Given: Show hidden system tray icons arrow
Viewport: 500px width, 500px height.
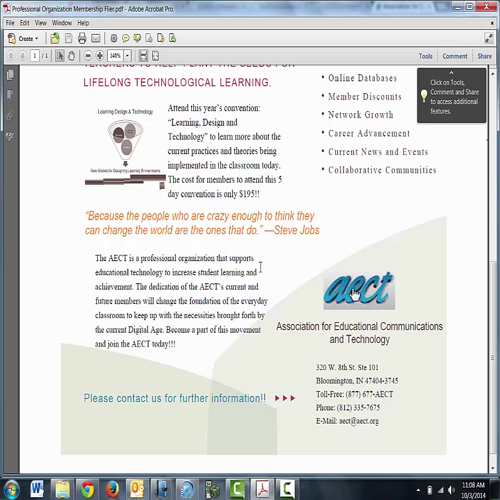Looking at the screenshot, I should click(418, 490).
